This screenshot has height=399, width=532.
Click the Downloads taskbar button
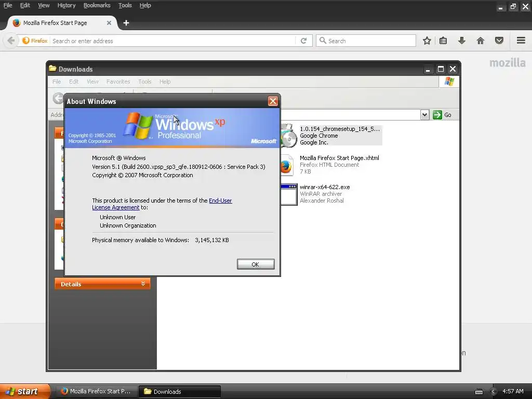tap(180, 392)
